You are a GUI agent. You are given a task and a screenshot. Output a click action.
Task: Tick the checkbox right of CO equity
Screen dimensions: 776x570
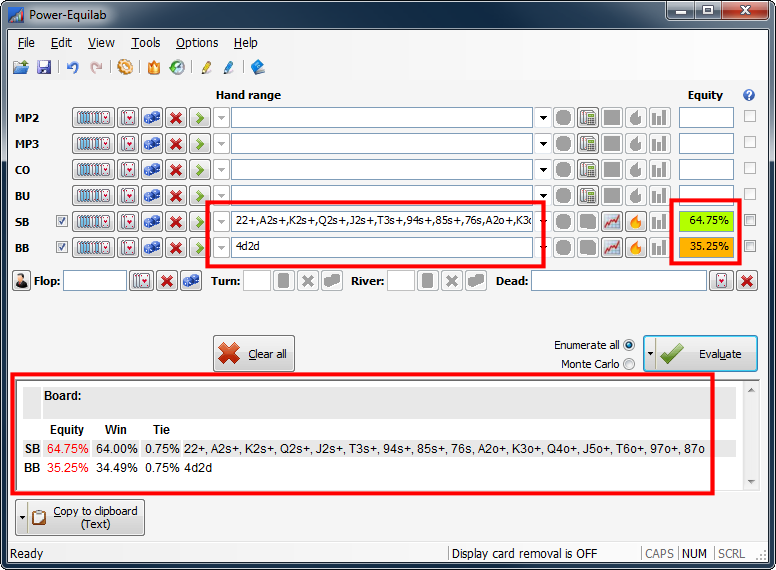tap(750, 168)
